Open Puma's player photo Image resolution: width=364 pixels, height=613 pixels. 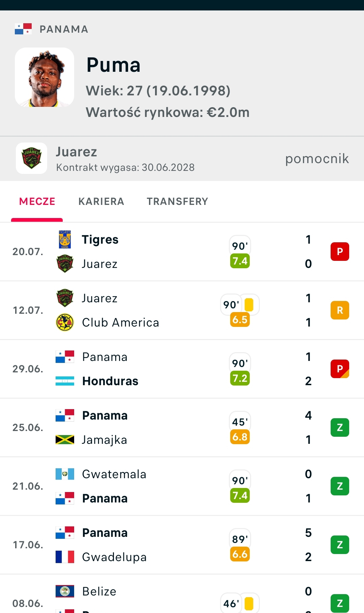tap(44, 77)
